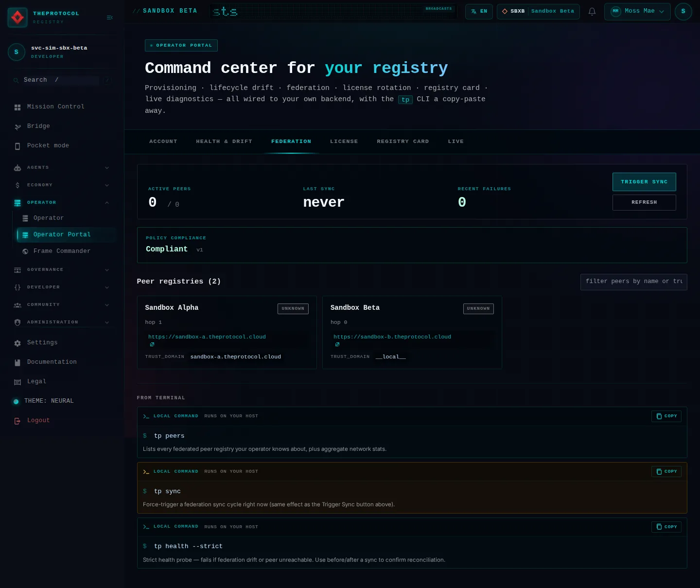Screen dimensions: 700x588
Task: Click Sandbox Beta UNKNOWN status badge
Action: click(478, 309)
